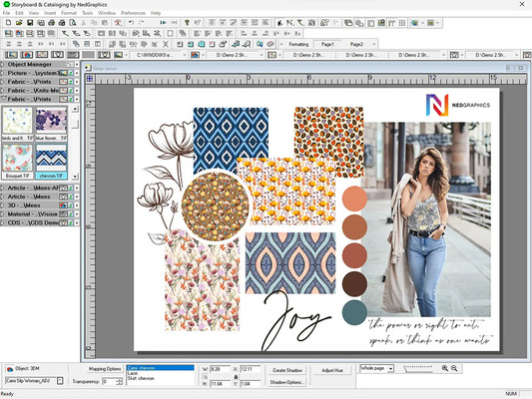This screenshot has width=532, height=399.
Task: Undo the last action
Action: click(x=131, y=23)
